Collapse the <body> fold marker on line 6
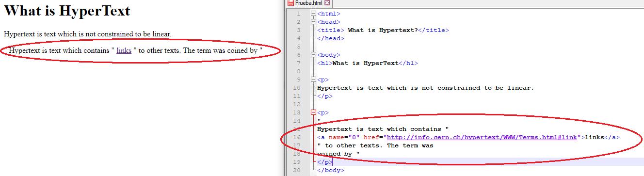644x176 pixels. click(x=313, y=55)
